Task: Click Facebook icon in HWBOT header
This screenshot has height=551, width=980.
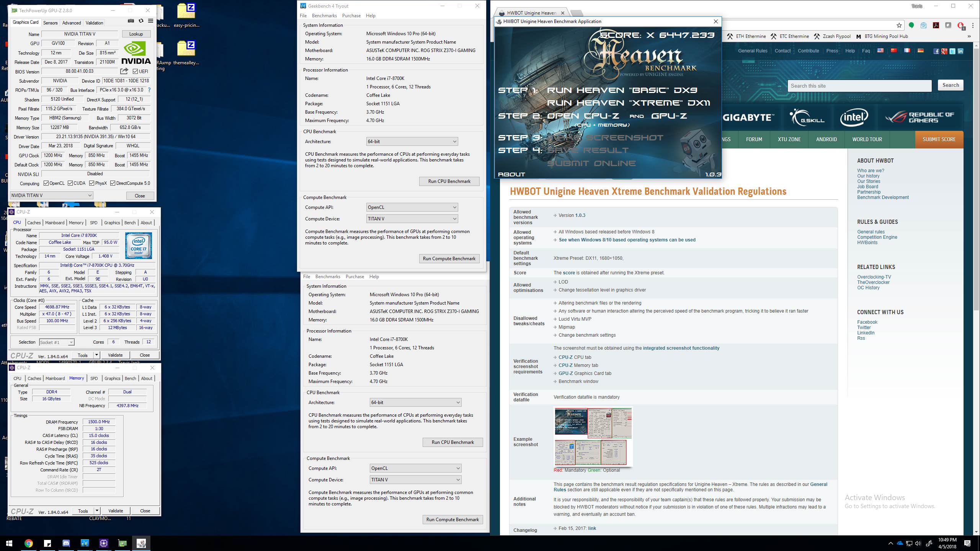Action: [x=936, y=51]
